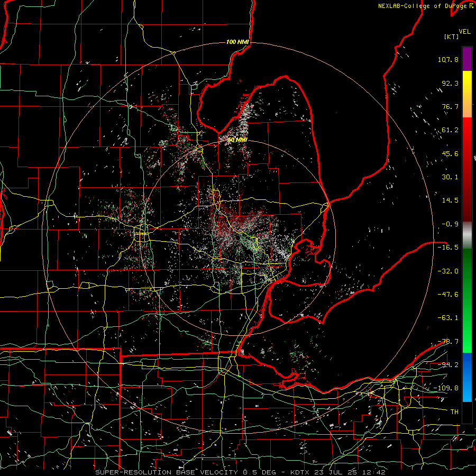This screenshot has width=476, height=476.
Task: Click the 76.7 velocity scale value
Action: pyautogui.click(x=450, y=106)
